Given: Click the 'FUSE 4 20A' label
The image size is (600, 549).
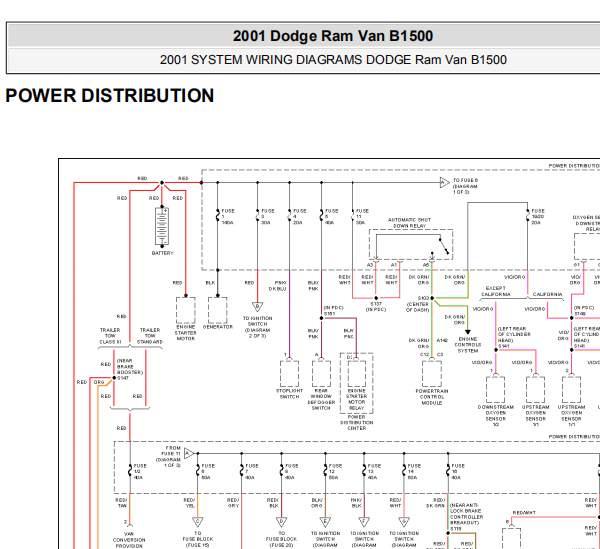Looking at the screenshot, I should click(x=300, y=217).
